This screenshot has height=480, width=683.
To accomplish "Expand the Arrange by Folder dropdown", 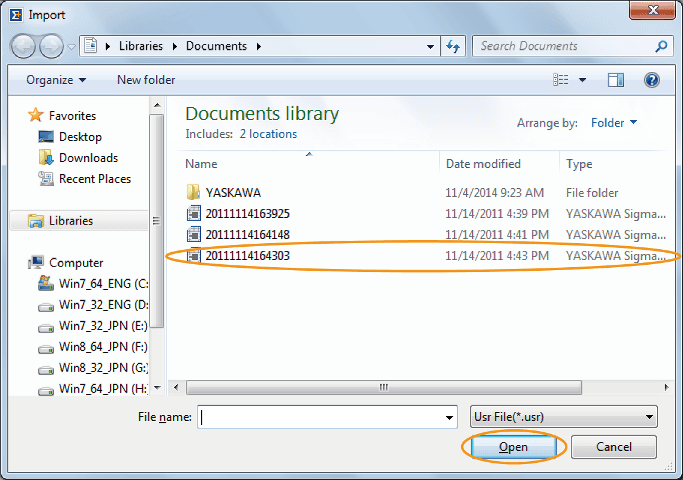I will [614, 123].
